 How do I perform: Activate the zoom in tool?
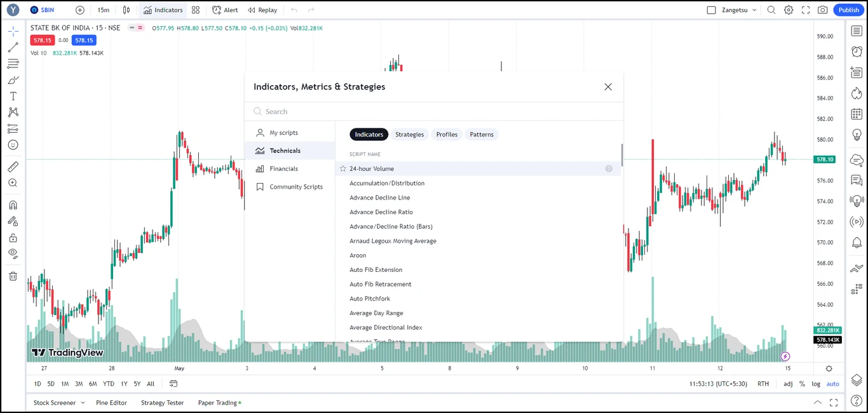click(13, 183)
